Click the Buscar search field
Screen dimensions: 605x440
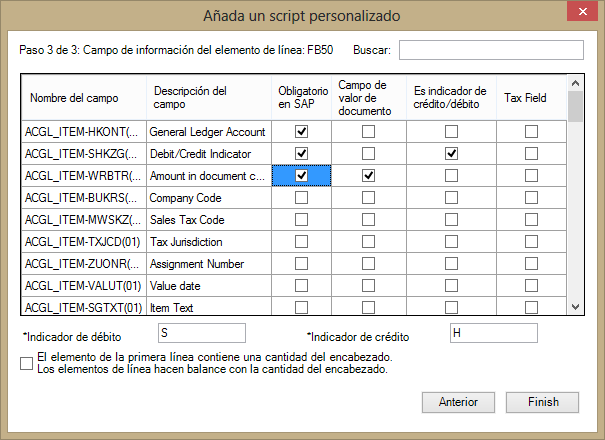(x=491, y=50)
